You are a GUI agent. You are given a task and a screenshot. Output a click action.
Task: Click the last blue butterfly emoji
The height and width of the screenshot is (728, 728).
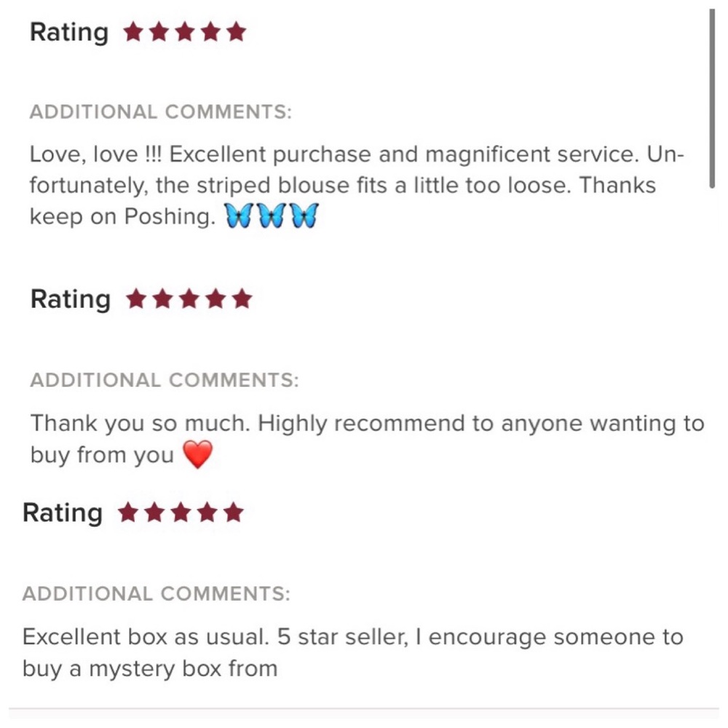(304, 216)
